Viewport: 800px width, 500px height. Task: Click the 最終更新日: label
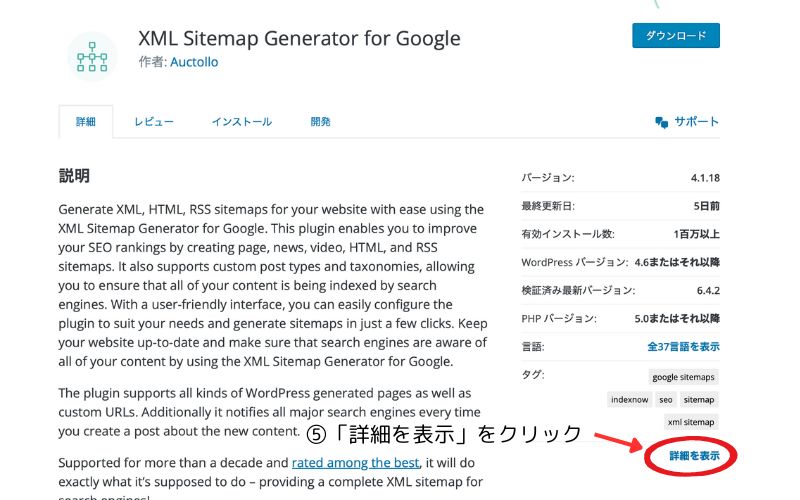click(548, 206)
